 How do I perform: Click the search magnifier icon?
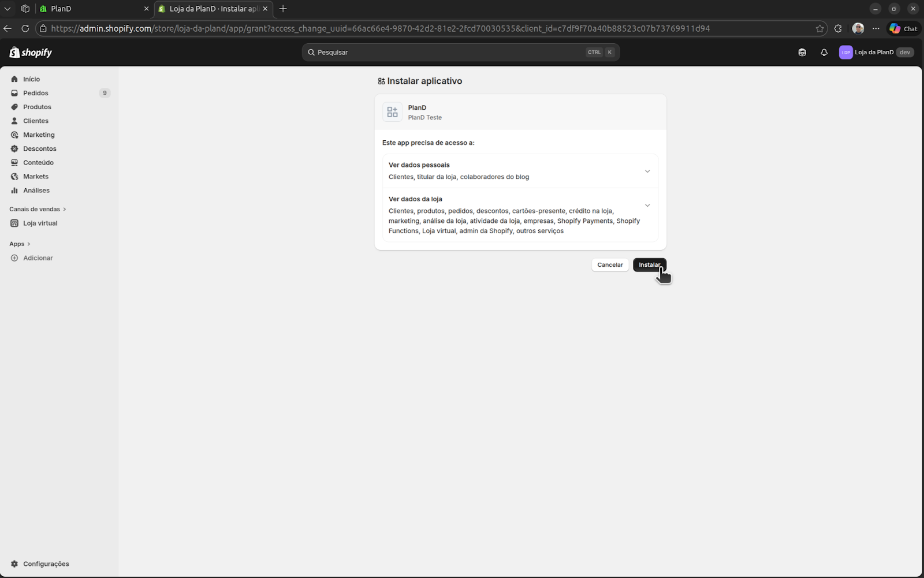(x=311, y=52)
